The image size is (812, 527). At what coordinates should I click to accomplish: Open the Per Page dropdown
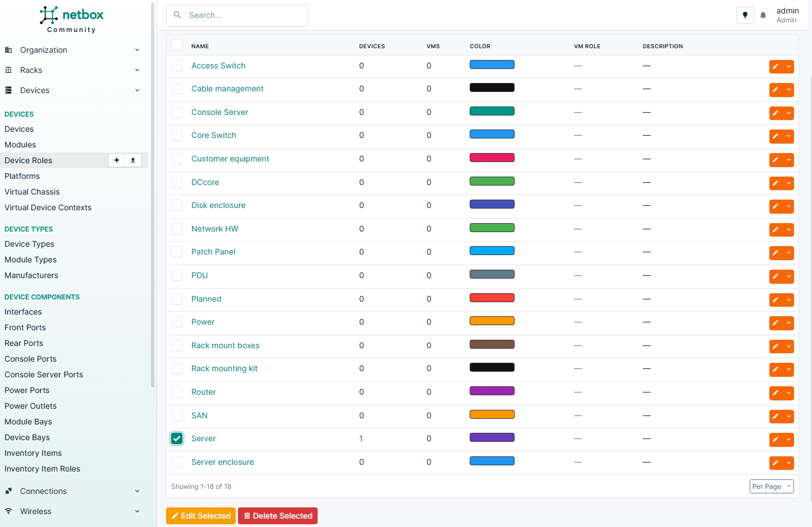click(x=772, y=487)
